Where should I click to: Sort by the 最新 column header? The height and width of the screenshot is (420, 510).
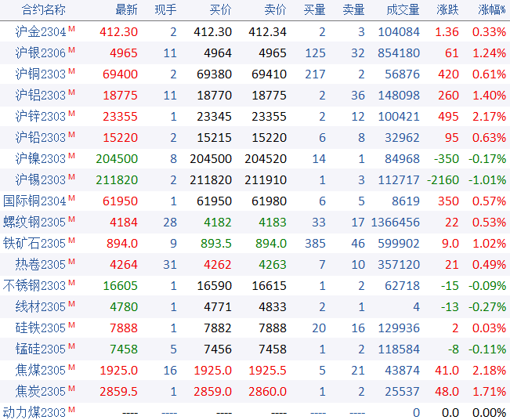[126, 10]
